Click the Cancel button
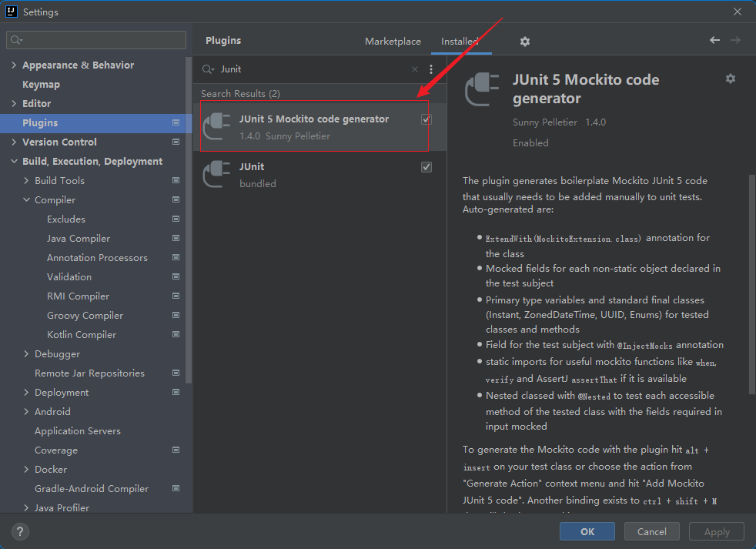The height and width of the screenshot is (549, 756). pos(651,531)
